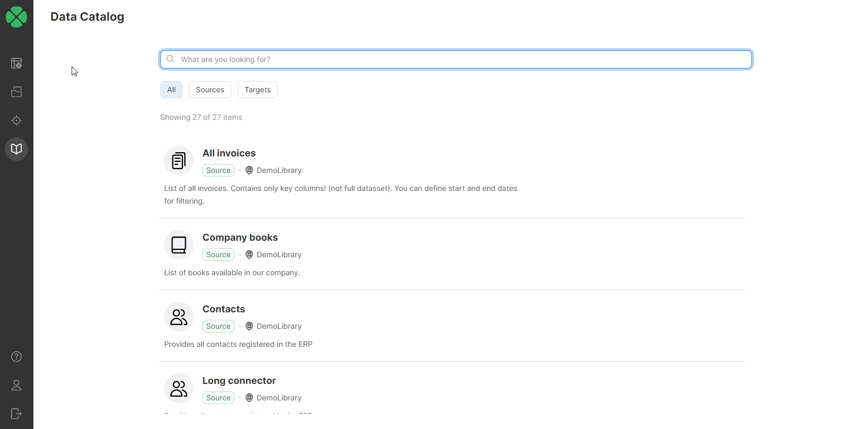The image size is (868, 429).
Task: Select the Data Catalog book sidebar icon
Action: (x=16, y=149)
